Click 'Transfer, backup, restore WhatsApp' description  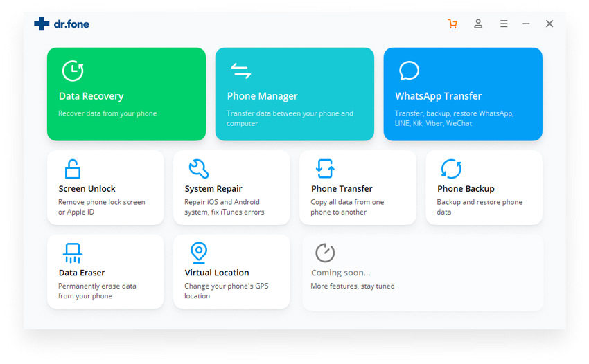454,118
